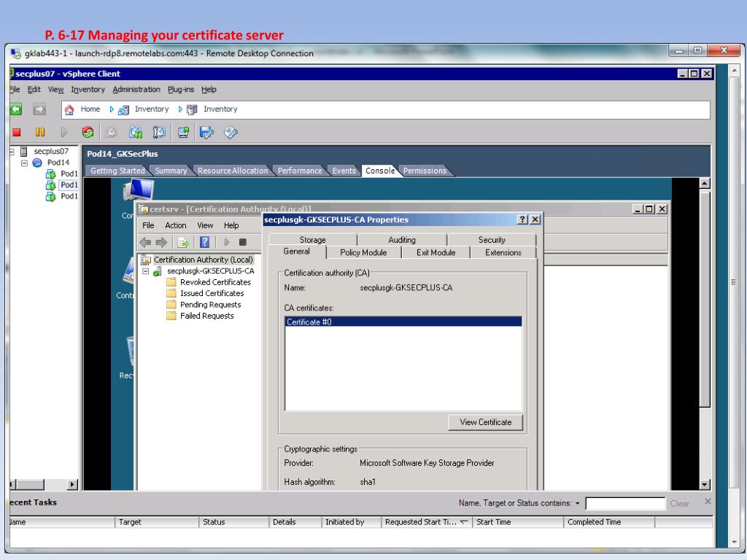Screen dimensions: 747x560
Task: Open Snapshot Manager from the toolbar
Action: [159, 133]
